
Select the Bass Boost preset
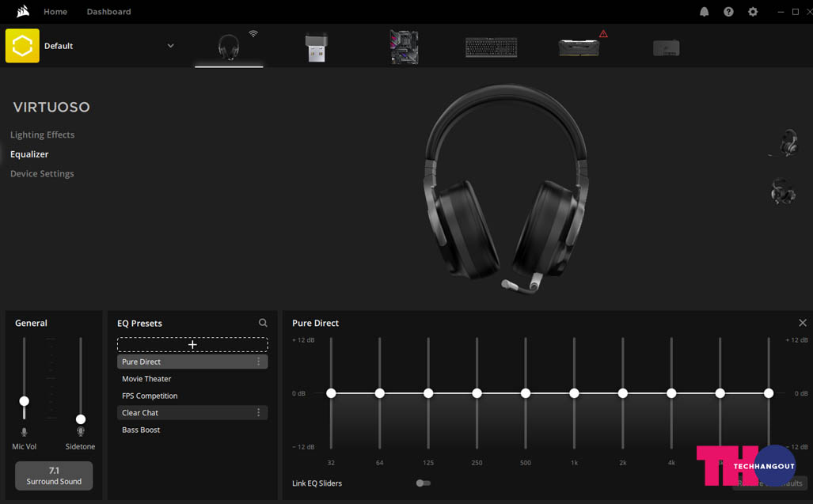pyautogui.click(x=192, y=430)
